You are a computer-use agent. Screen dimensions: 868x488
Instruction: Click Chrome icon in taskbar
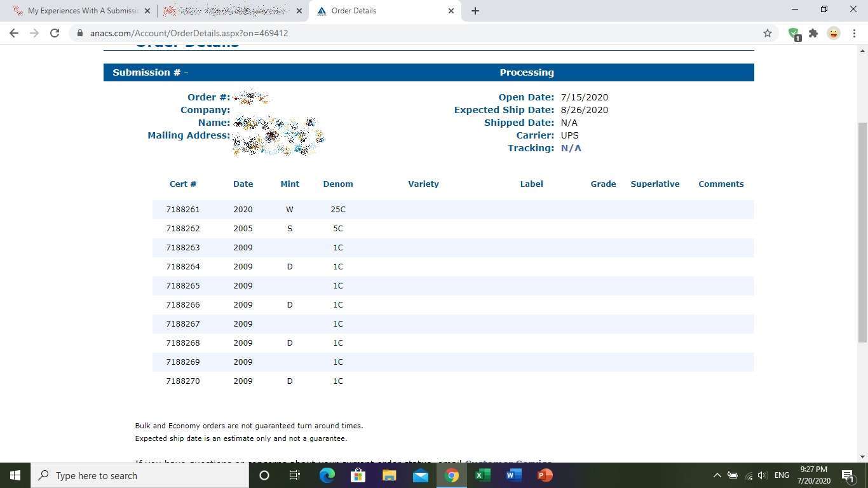click(451, 475)
